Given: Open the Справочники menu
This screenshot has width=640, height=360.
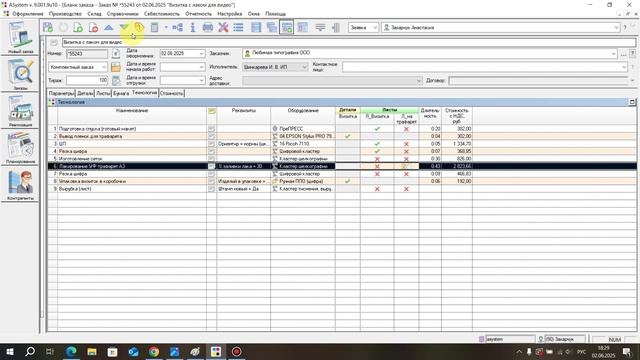Looking at the screenshot, I should coord(123,14).
